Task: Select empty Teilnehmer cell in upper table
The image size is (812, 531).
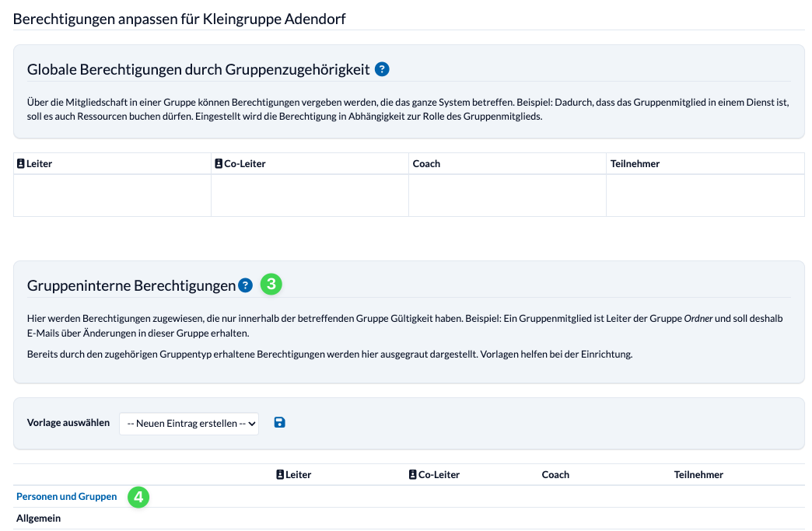Action: [x=705, y=195]
